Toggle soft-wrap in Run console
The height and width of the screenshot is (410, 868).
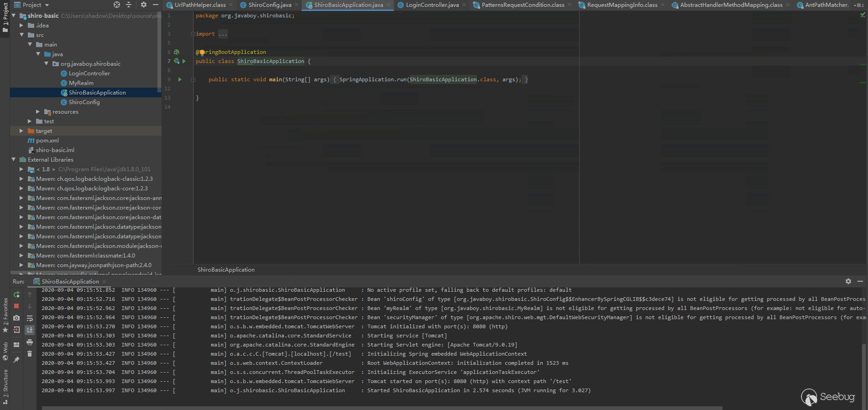click(x=30, y=318)
